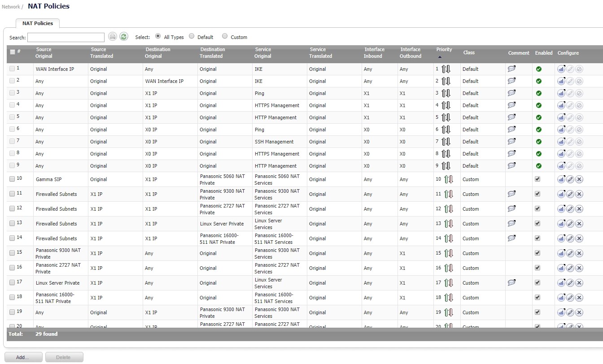The image size is (603, 364).
Task: Delete policy 11 using the X icon
Action: click(x=579, y=194)
